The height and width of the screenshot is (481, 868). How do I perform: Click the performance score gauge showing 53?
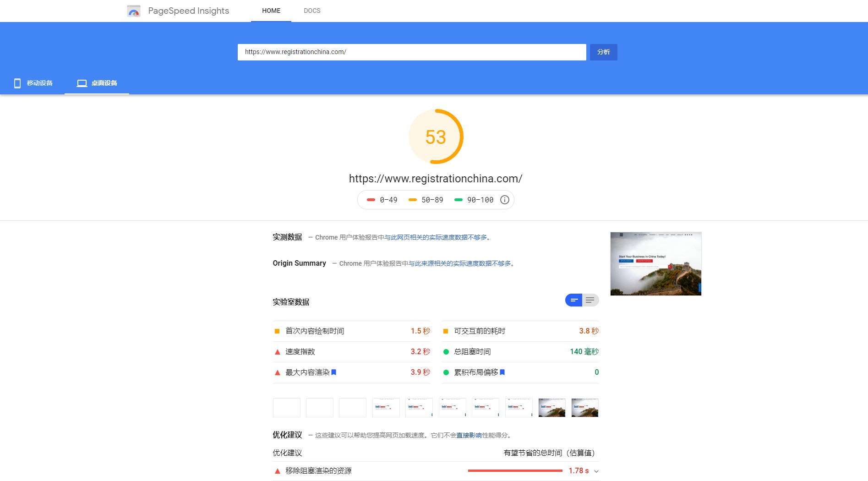click(436, 137)
